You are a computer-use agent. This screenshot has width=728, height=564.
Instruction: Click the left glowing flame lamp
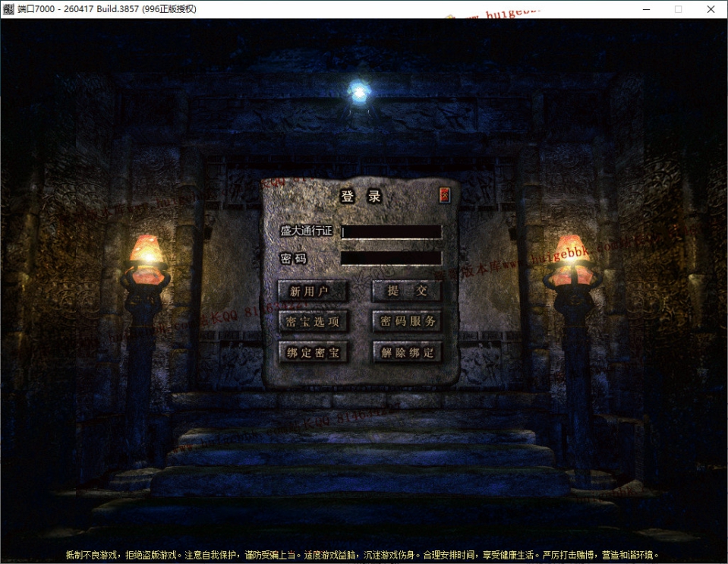(146, 260)
